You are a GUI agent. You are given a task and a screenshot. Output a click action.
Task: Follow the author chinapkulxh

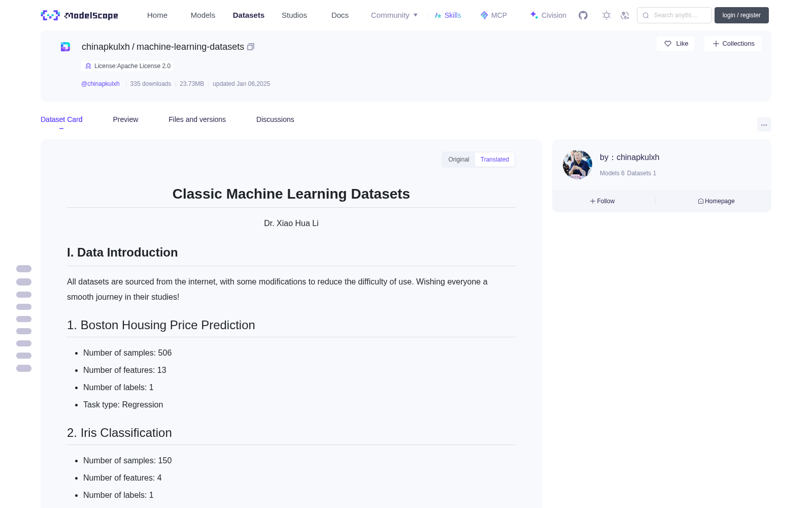click(x=602, y=201)
